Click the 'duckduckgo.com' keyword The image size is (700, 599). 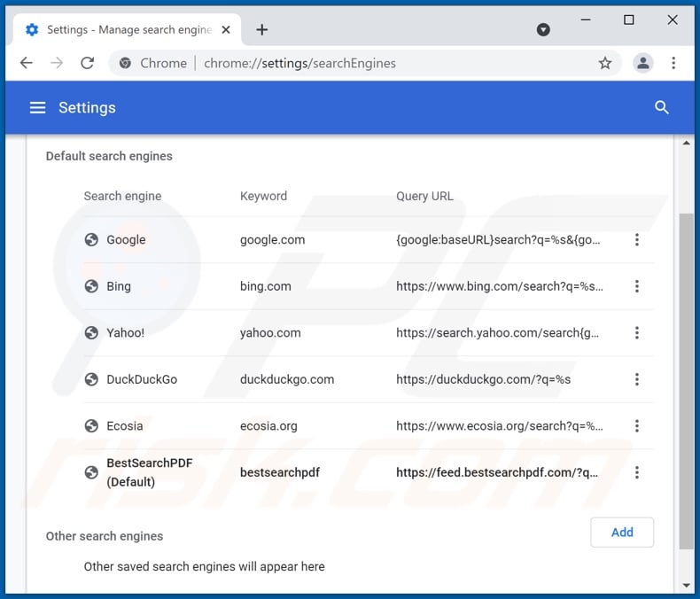click(x=286, y=379)
